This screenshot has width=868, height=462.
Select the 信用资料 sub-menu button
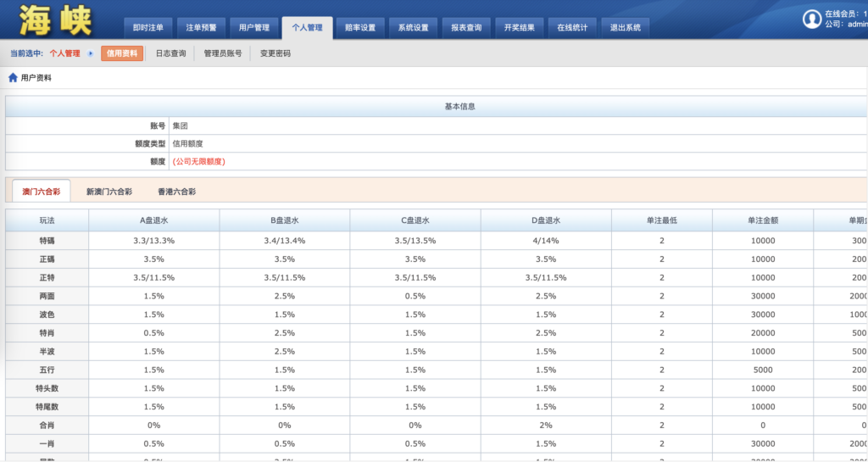(122, 53)
